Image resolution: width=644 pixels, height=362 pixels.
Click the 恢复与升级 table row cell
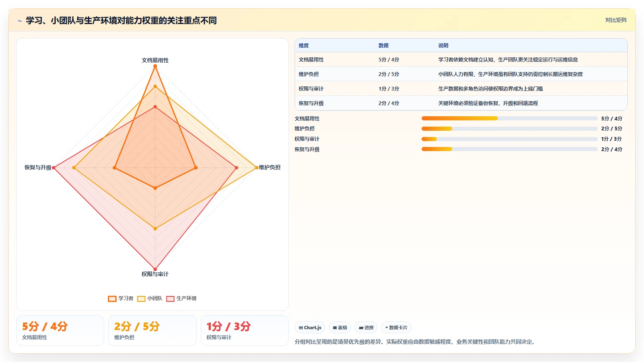(x=311, y=103)
